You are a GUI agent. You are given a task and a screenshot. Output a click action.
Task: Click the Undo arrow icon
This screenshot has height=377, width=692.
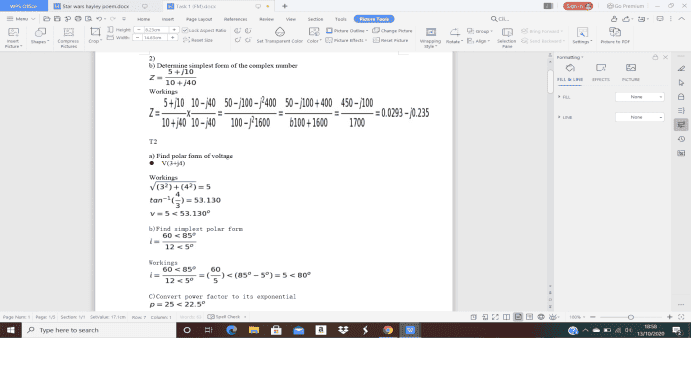click(x=99, y=19)
